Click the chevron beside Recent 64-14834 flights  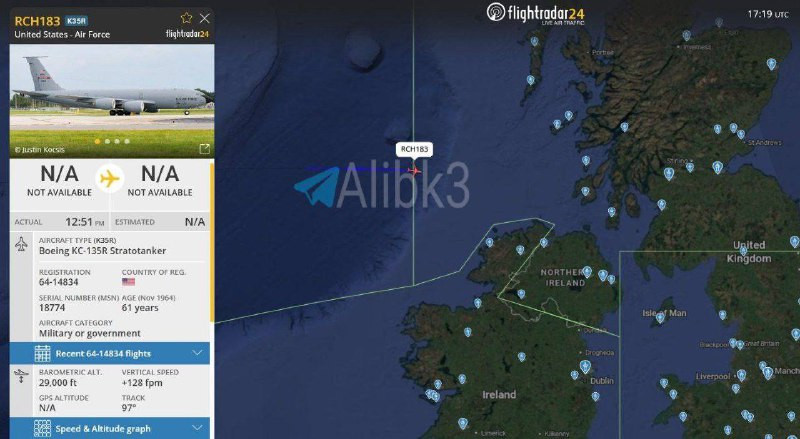click(197, 353)
